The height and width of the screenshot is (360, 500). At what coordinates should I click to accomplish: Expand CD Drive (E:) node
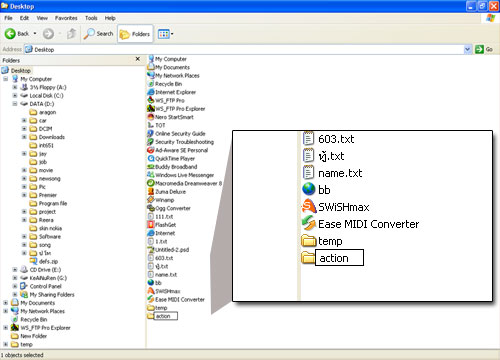tap(15, 270)
